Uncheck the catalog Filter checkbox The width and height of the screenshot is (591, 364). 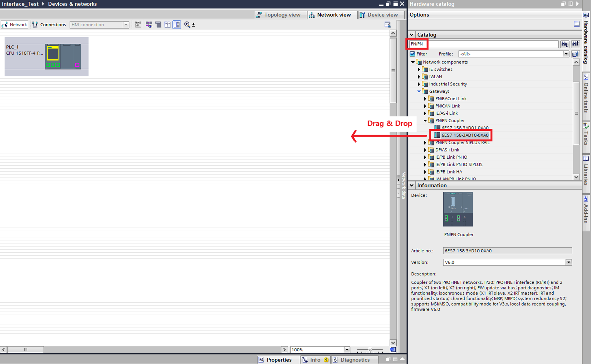(x=412, y=54)
